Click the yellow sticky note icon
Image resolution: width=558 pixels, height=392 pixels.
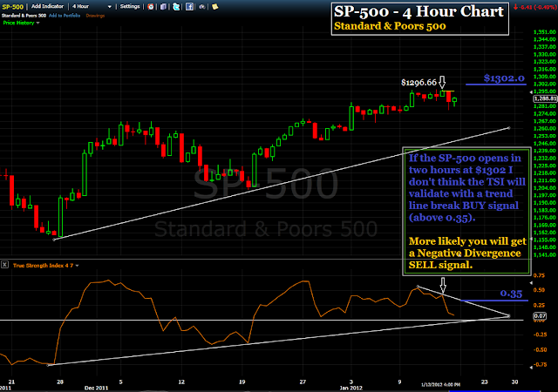tap(215, 6)
